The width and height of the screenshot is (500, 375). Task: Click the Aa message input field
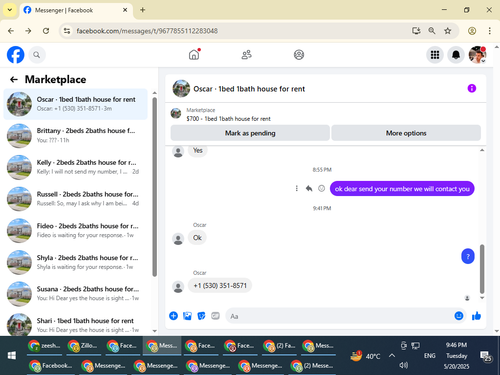click(x=340, y=316)
